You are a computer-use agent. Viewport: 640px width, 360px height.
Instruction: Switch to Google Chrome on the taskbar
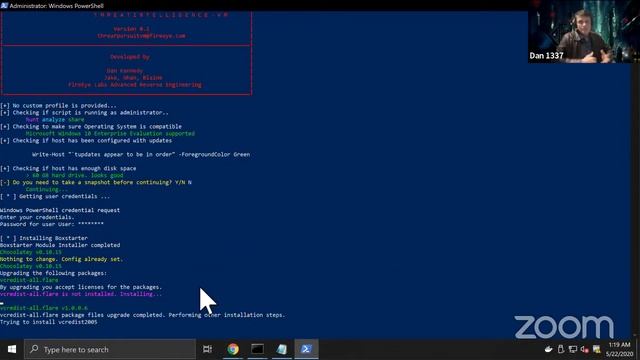(233, 349)
